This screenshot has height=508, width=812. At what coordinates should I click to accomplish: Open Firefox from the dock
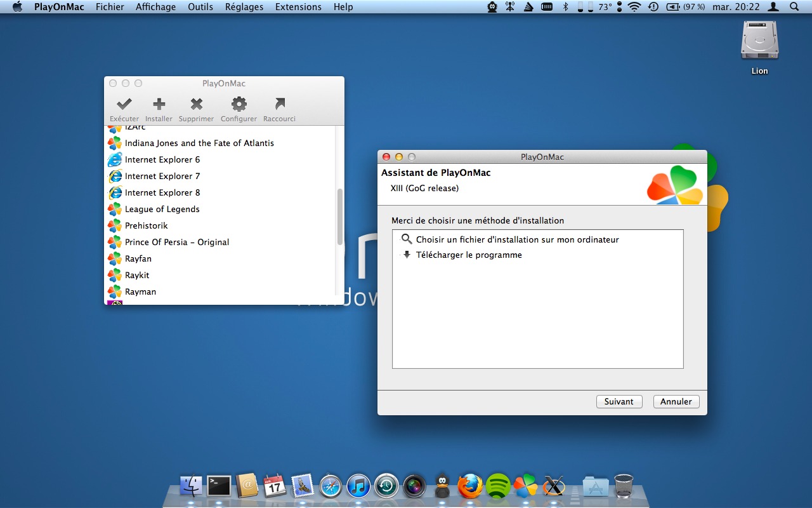tap(470, 486)
